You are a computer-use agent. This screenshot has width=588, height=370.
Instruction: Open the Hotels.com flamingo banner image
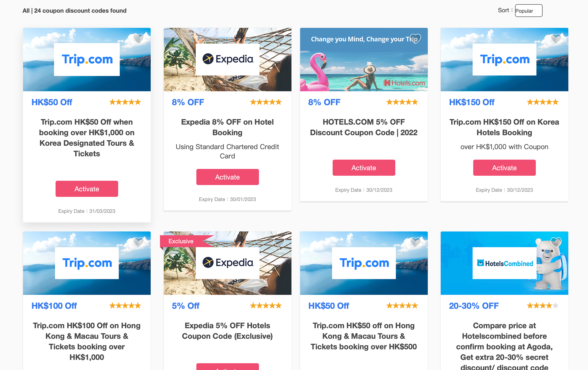coord(364,59)
